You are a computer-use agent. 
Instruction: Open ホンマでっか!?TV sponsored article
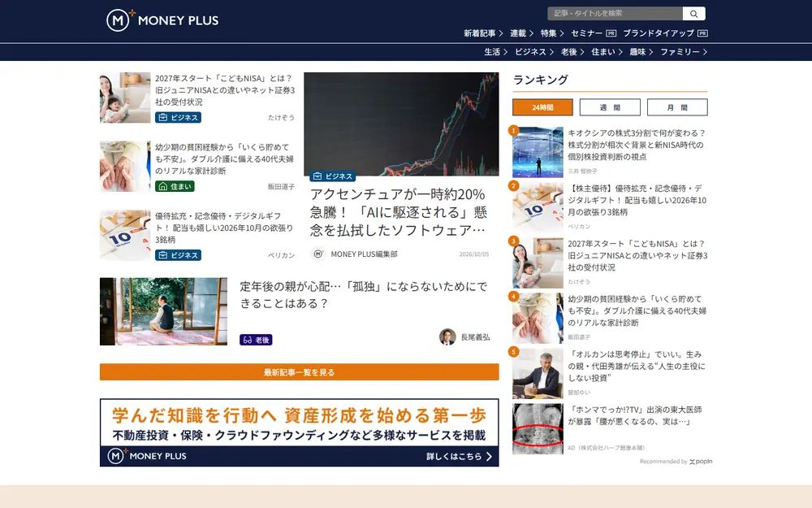(635, 415)
